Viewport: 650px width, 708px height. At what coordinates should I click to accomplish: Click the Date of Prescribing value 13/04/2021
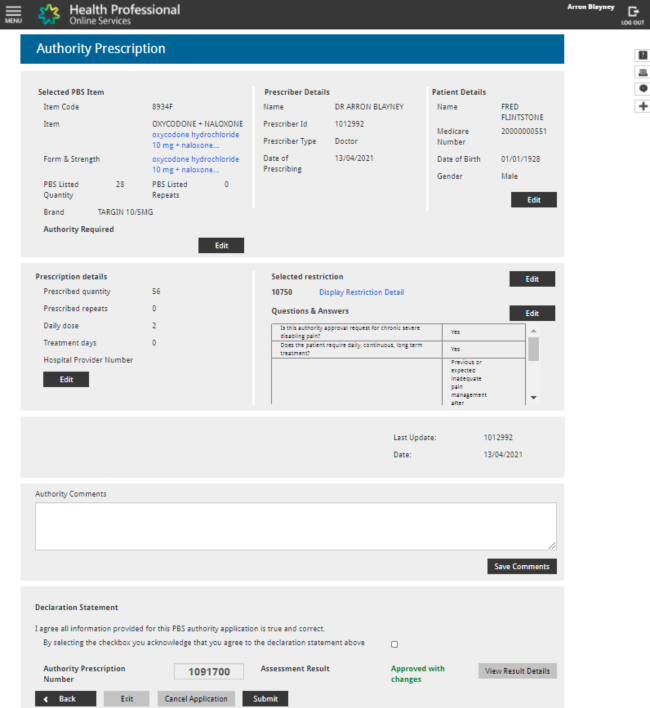click(354, 158)
